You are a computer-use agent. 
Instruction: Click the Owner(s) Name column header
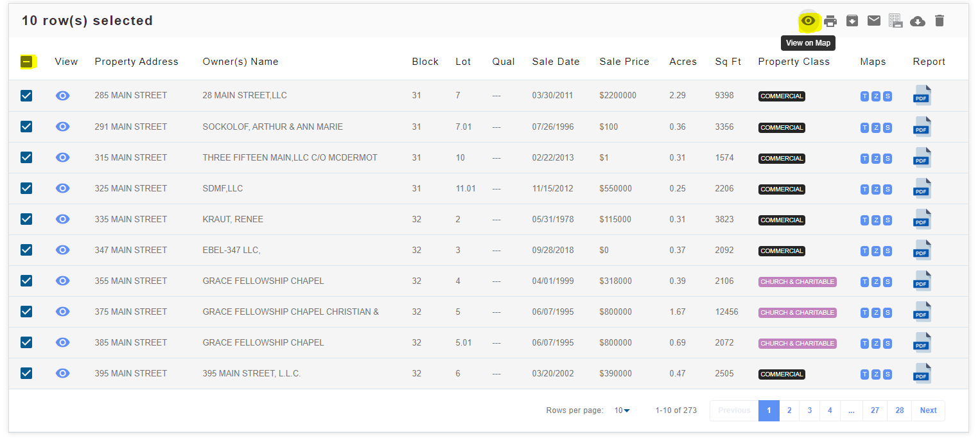[x=241, y=62]
